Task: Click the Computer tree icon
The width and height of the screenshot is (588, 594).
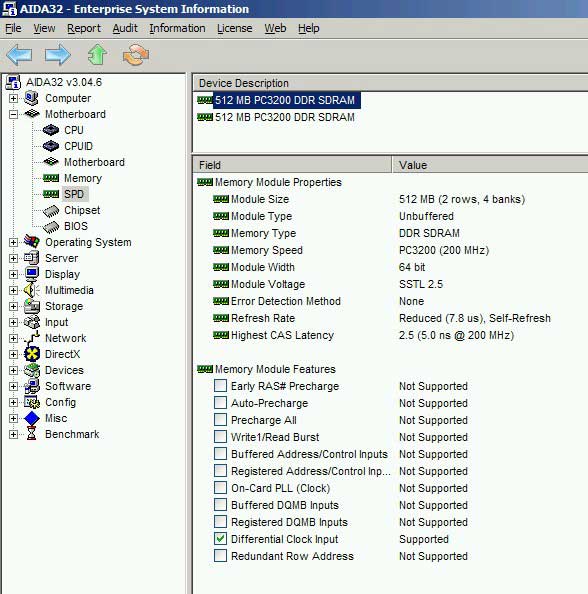Action: [x=31, y=98]
